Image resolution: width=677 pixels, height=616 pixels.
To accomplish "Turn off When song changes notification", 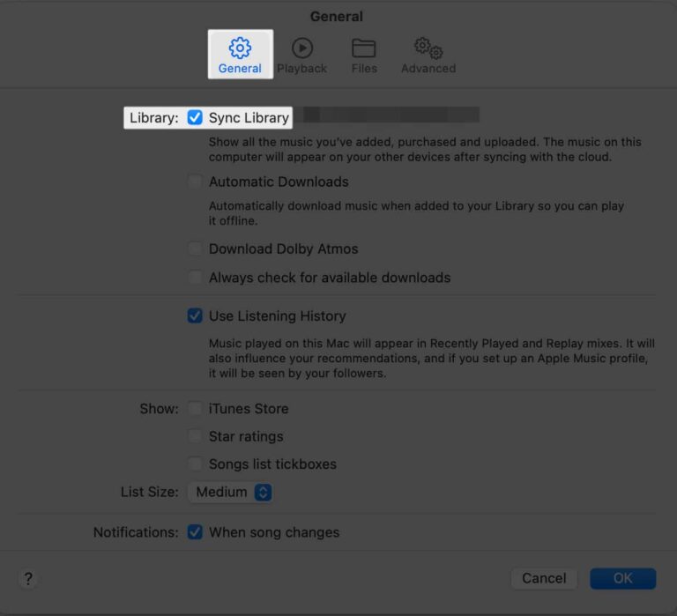I will 195,532.
